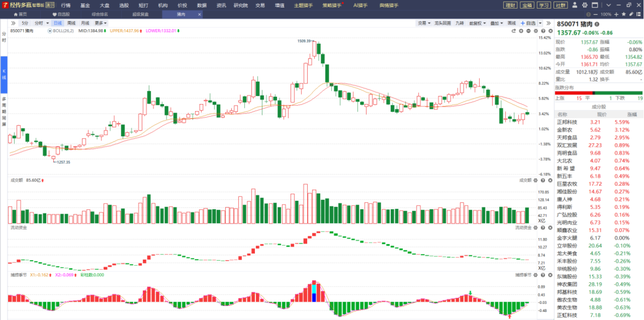
Task: Switch chart to 日线 daily period
Action: point(57,23)
